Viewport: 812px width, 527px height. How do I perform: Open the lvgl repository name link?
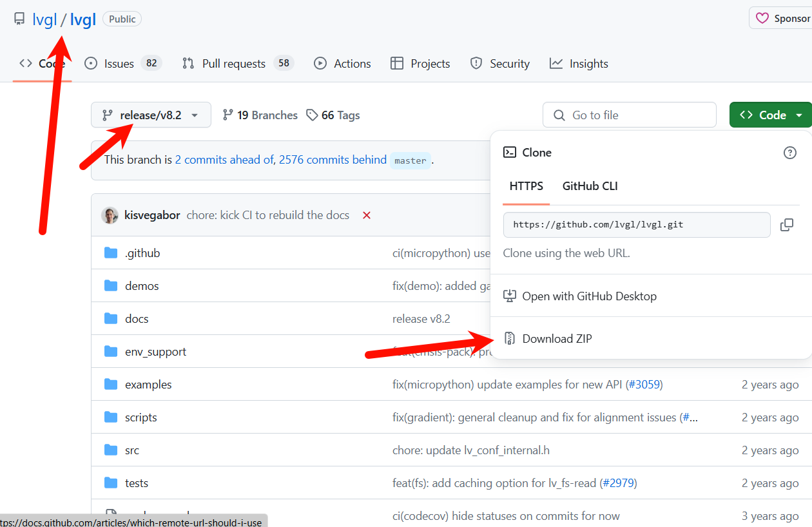pyautogui.click(x=83, y=19)
